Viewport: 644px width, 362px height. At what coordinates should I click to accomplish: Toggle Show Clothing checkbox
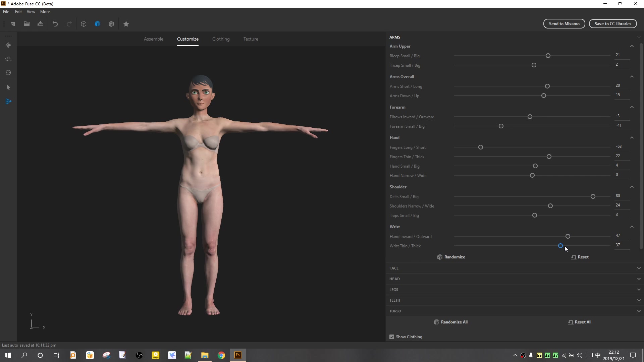pos(391,337)
